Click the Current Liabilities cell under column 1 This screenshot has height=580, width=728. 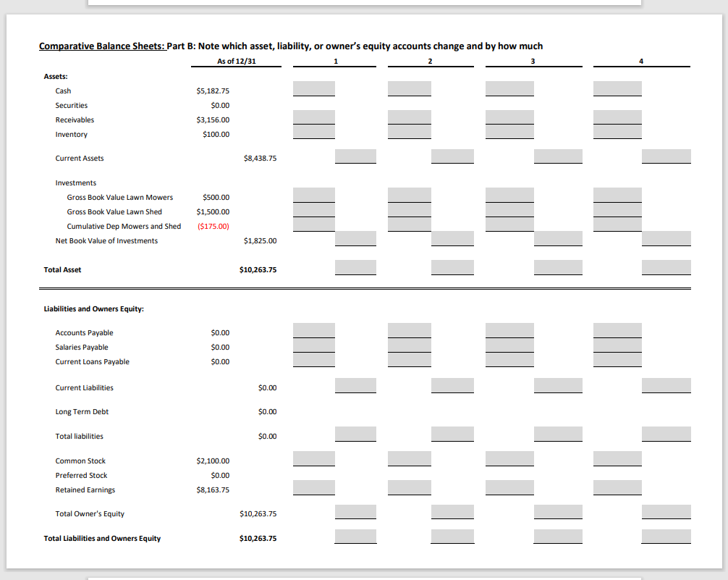click(x=355, y=385)
